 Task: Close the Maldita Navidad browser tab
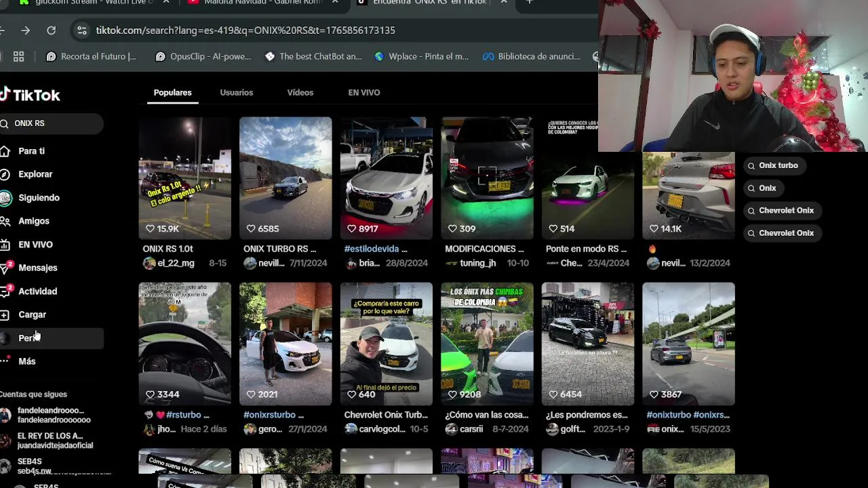[335, 3]
